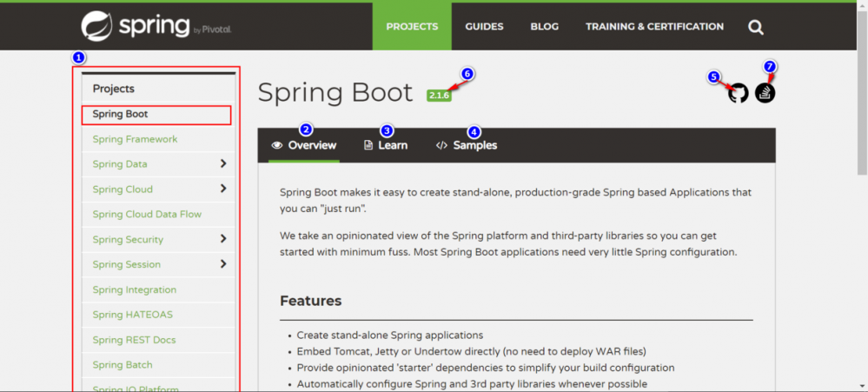The height and width of the screenshot is (392, 868).
Task: Expand the Spring Security submenu chevron
Action: [x=223, y=239]
